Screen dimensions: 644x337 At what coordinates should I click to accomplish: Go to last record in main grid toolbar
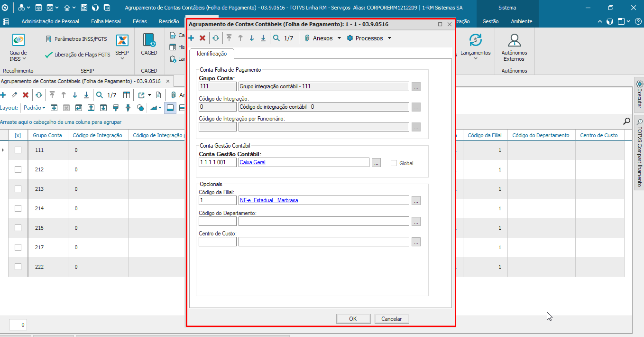click(86, 95)
